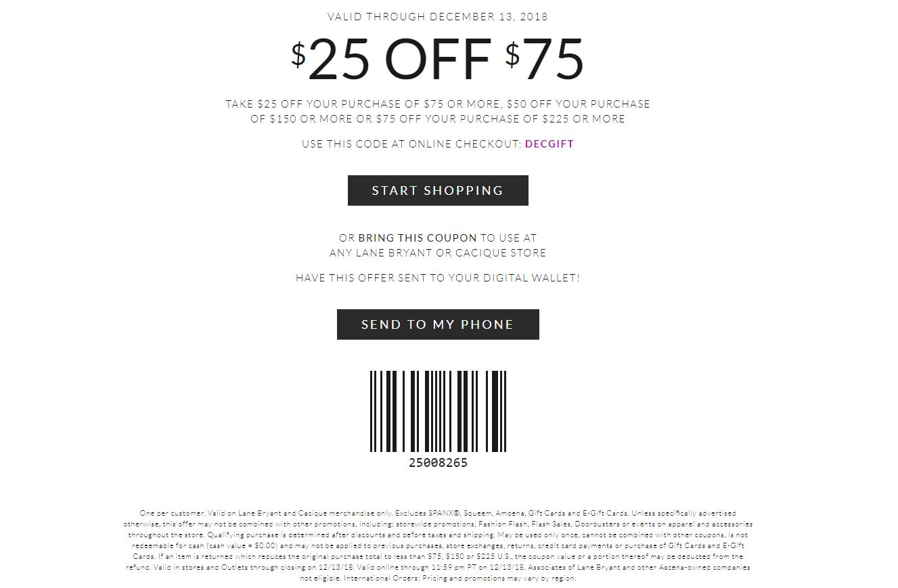Click the VALID THROUGH DECEMBER 13, 2018 text
Image resolution: width=898 pixels, height=588 pixels.
438,16
